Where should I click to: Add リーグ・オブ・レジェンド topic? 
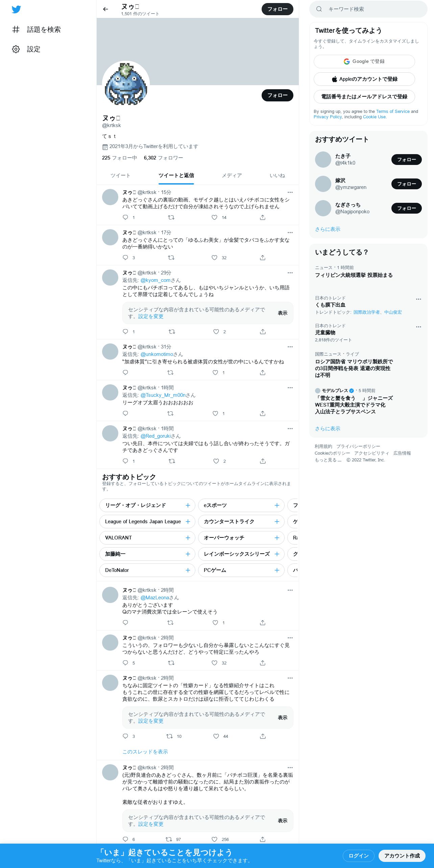click(188, 505)
